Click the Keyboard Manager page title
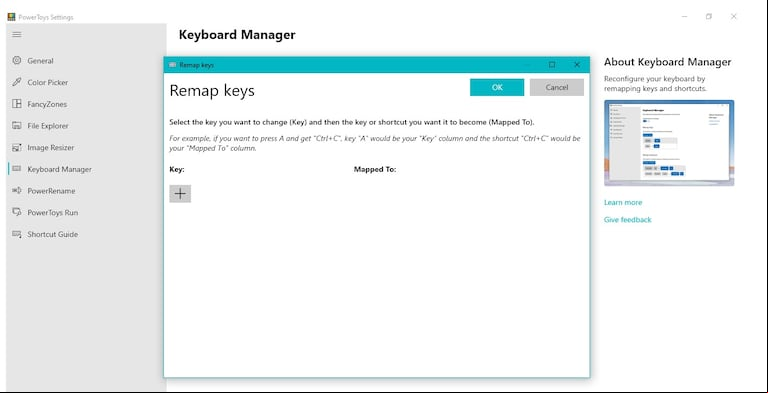 (x=237, y=35)
